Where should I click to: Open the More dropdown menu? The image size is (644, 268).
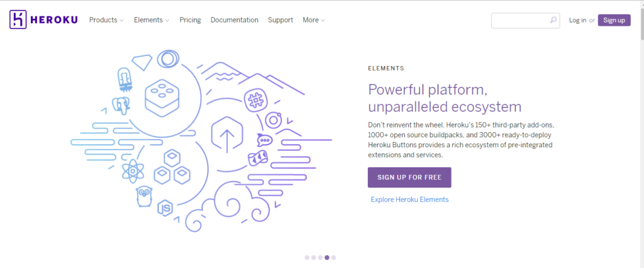coord(313,20)
